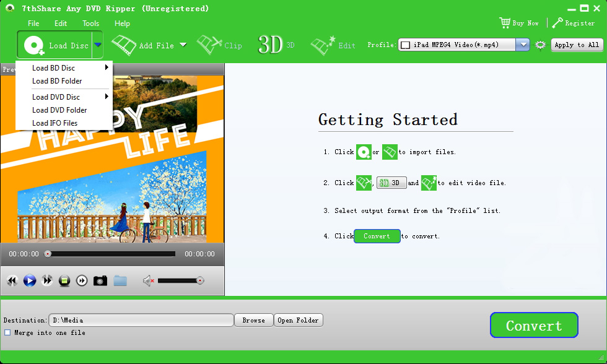Image resolution: width=607 pixels, height=364 pixels.
Task: Expand the Add File dropdown
Action: (182, 45)
